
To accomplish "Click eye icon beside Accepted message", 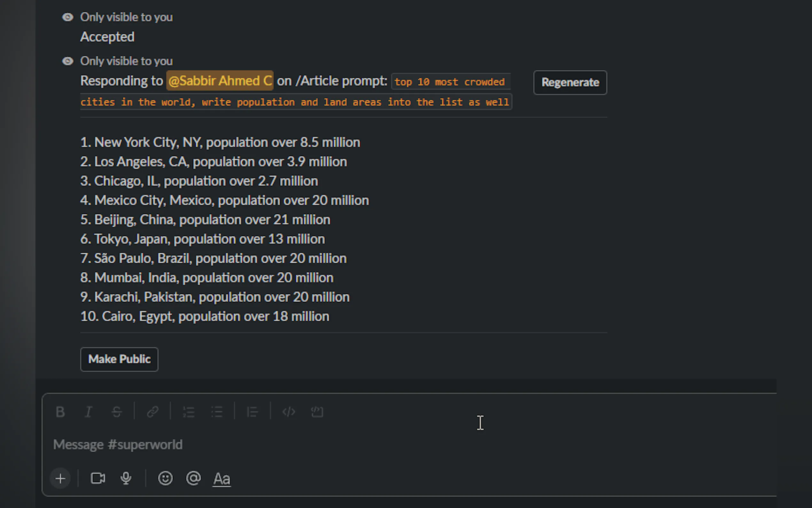I will [68, 17].
